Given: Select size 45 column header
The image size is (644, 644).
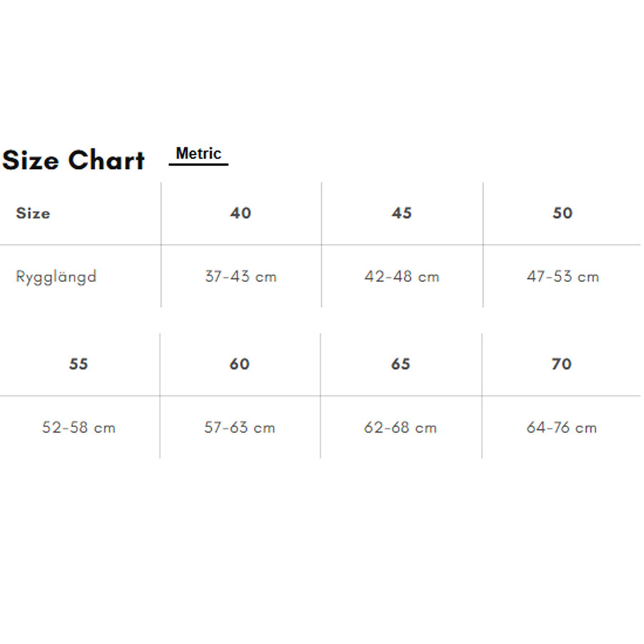Looking at the screenshot, I should click(401, 213).
